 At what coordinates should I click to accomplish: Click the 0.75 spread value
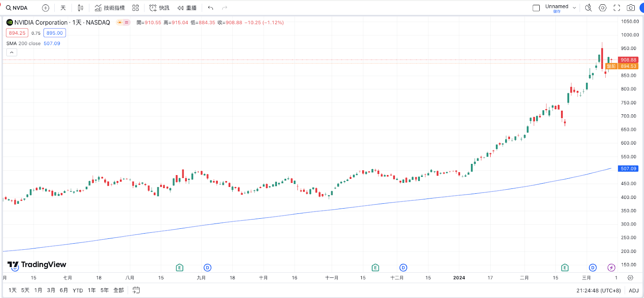coord(36,33)
